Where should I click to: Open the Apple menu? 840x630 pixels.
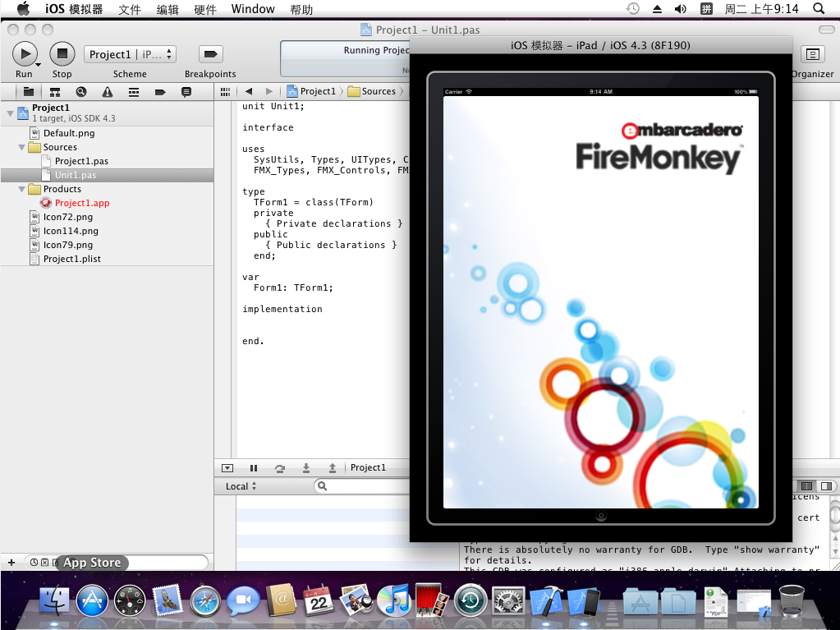click(23, 8)
